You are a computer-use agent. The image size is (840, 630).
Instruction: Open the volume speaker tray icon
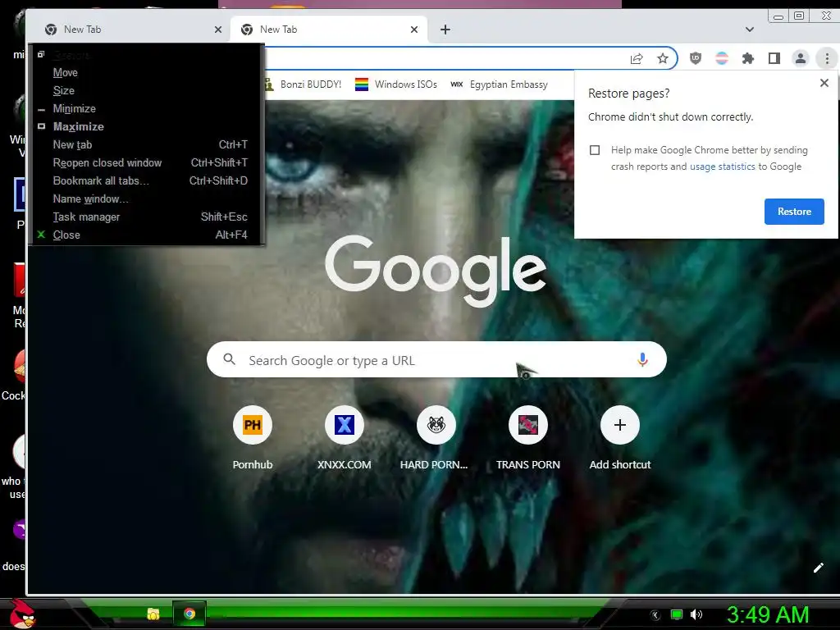coord(696,614)
